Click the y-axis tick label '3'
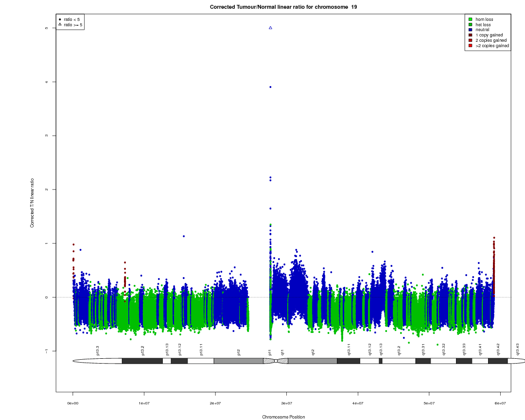The image size is (525, 420). pyautogui.click(x=47, y=136)
